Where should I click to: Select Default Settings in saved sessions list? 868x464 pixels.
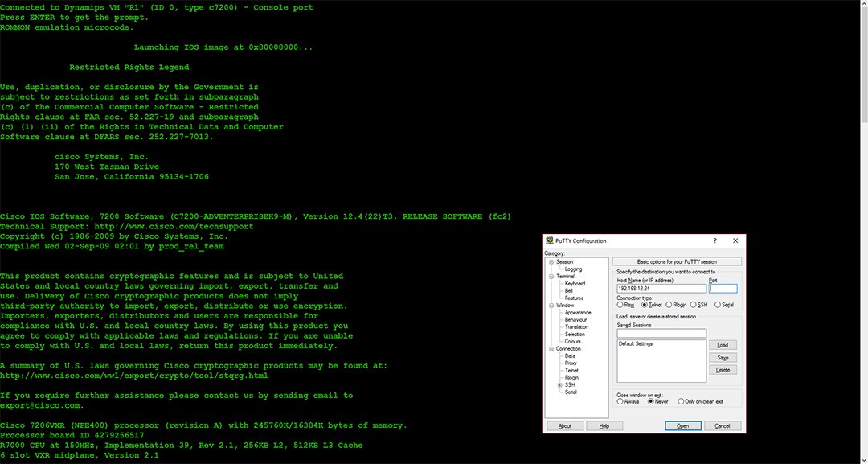click(636, 344)
